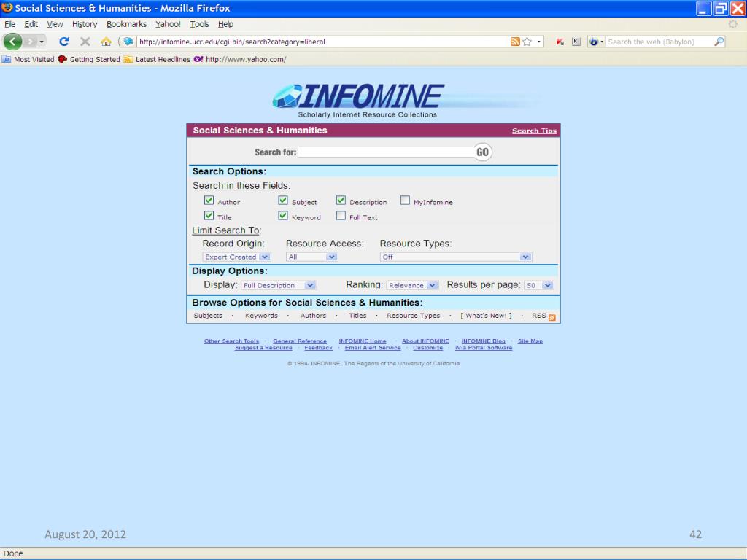Uncheck the Description field checkbox

coord(341,200)
